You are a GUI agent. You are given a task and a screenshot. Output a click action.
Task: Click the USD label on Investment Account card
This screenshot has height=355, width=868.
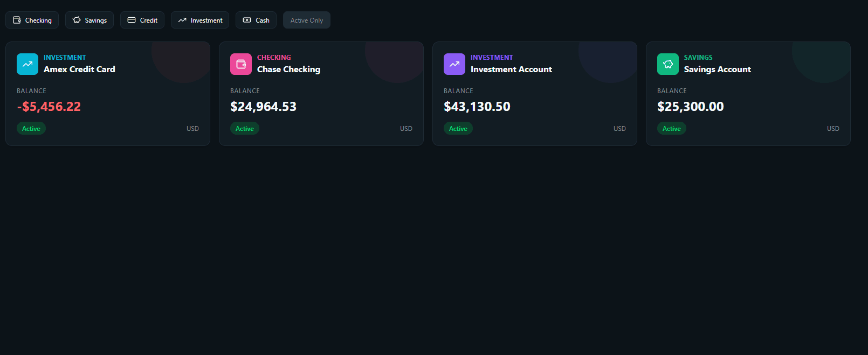619,129
